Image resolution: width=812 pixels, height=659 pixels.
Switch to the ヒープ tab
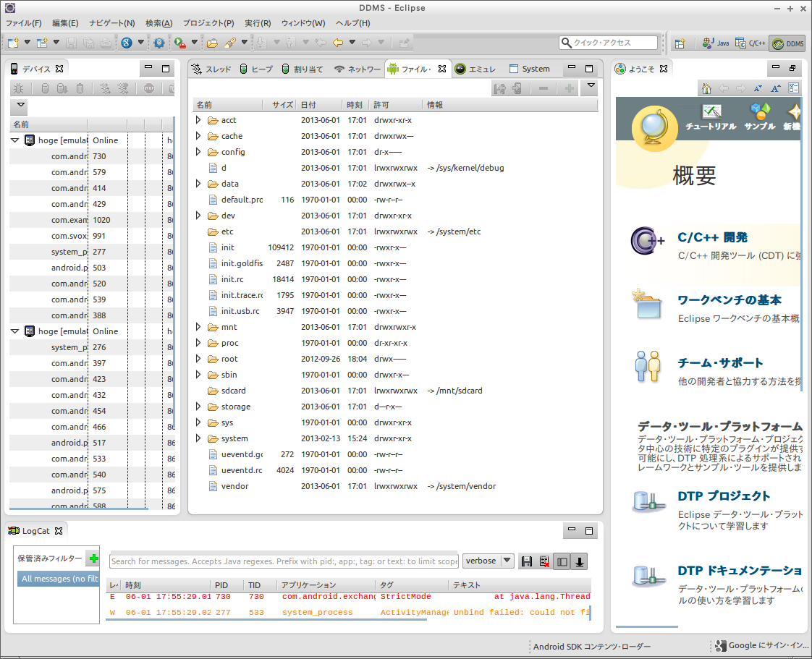(256, 69)
